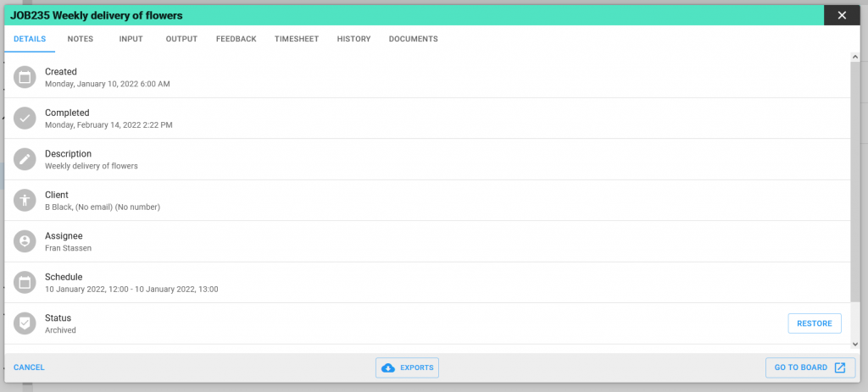Open the Feedback tab
868x392 pixels.
[x=236, y=39]
